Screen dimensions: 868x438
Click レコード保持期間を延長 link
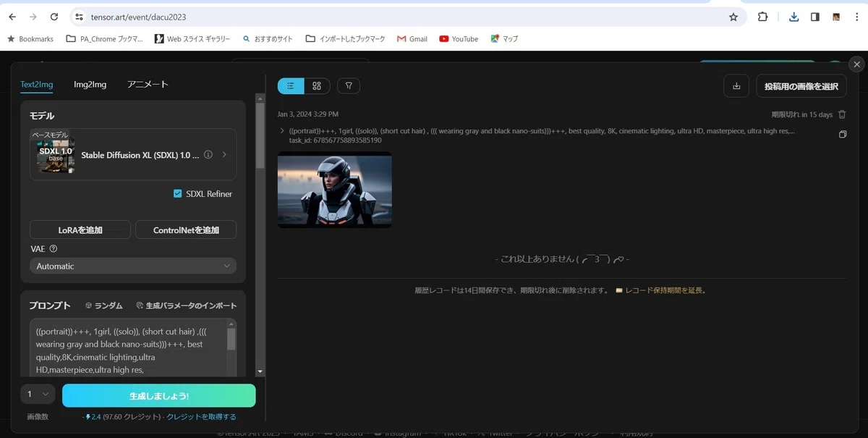click(x=660, y=290)
